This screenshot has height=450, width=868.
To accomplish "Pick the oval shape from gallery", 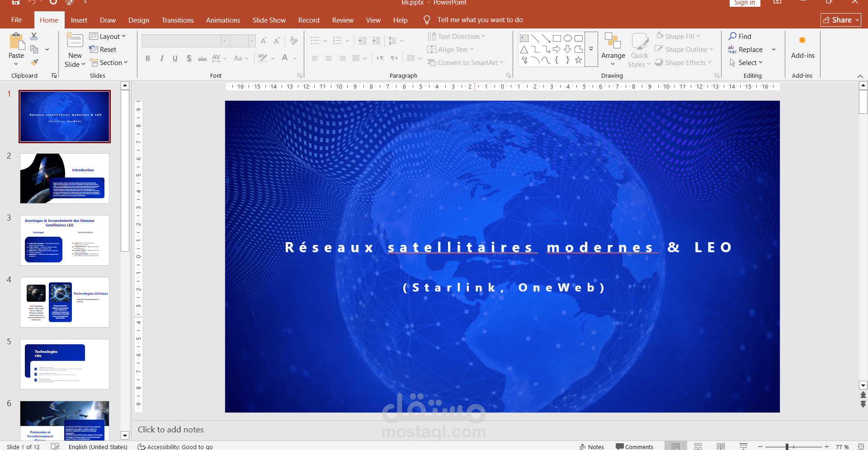I will coord(568,38).
